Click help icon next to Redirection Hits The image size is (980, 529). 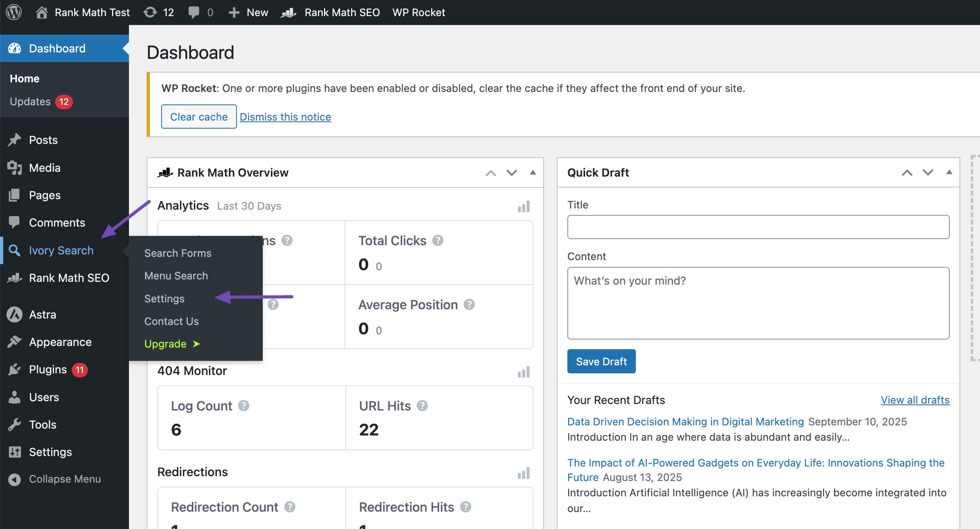click(466, 507)
